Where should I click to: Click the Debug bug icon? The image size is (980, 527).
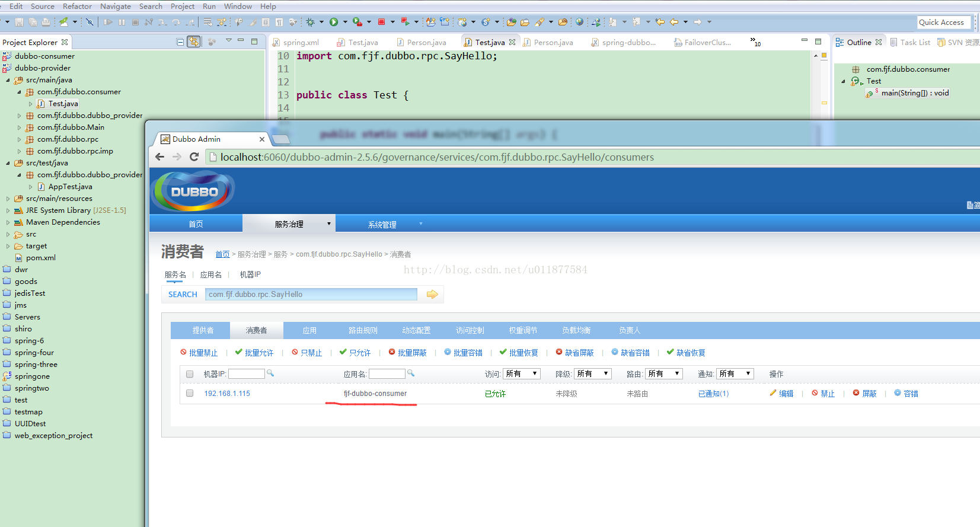310,22
